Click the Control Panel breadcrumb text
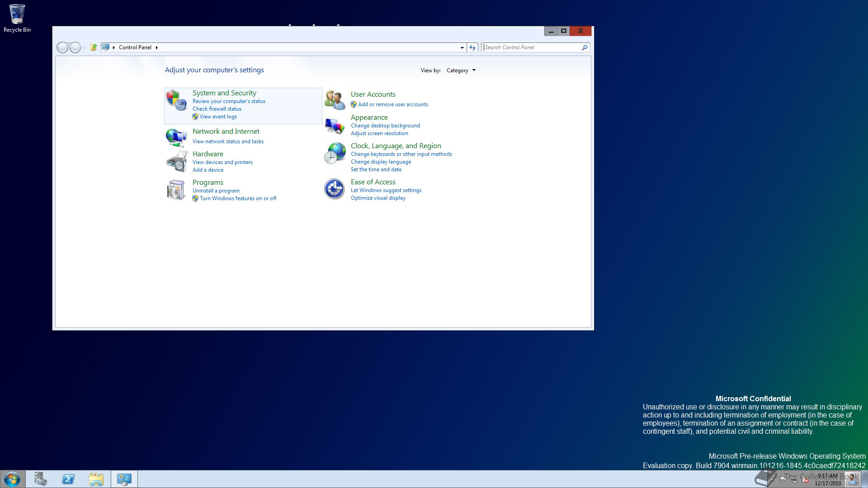 click(x=135, y=47)
